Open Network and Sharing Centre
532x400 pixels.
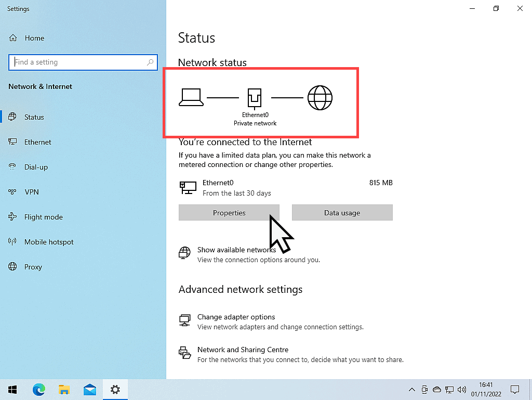click(243, 349)
